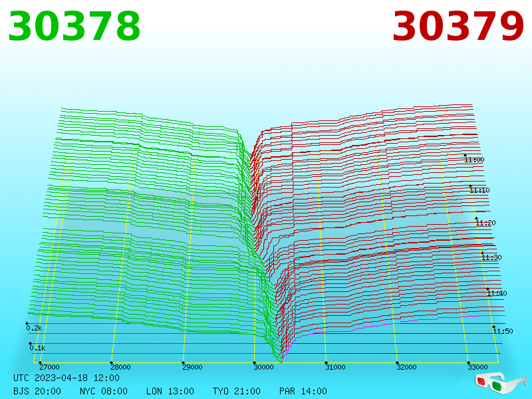Click the BJS 20:00 time
This screenshot has height=399, width=532.
pos(37,391)
